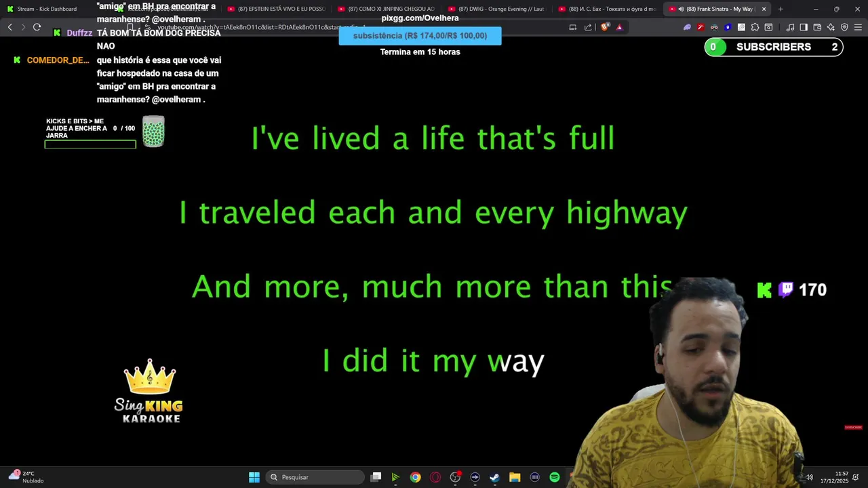Click the "Termina em 15 horas" text
Viewport: 868px width, 488px height.
point(420,52)
